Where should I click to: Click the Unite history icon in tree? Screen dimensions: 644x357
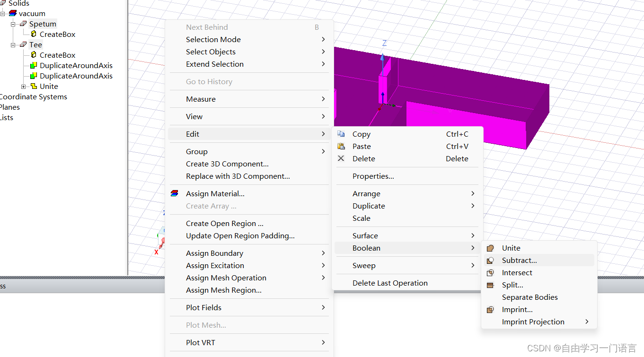34,86
